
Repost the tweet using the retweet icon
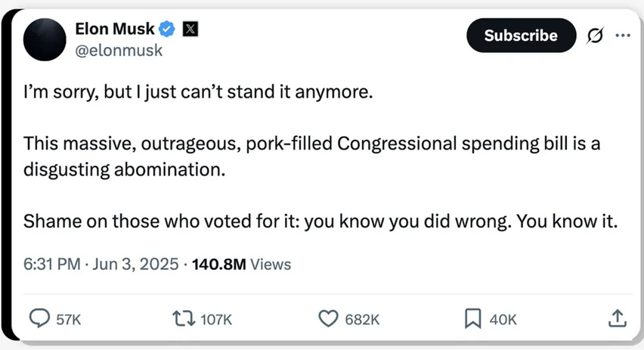click(x=184, y=318)
